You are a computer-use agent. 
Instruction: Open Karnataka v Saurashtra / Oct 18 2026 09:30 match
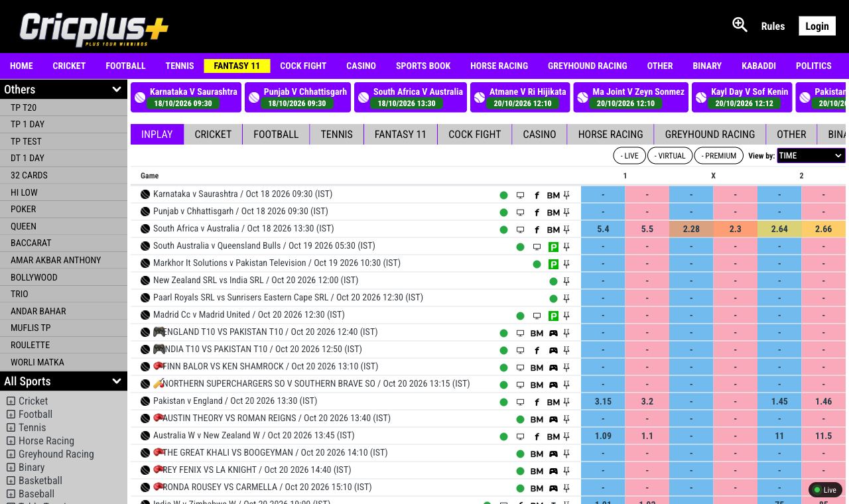coord(243,194)
